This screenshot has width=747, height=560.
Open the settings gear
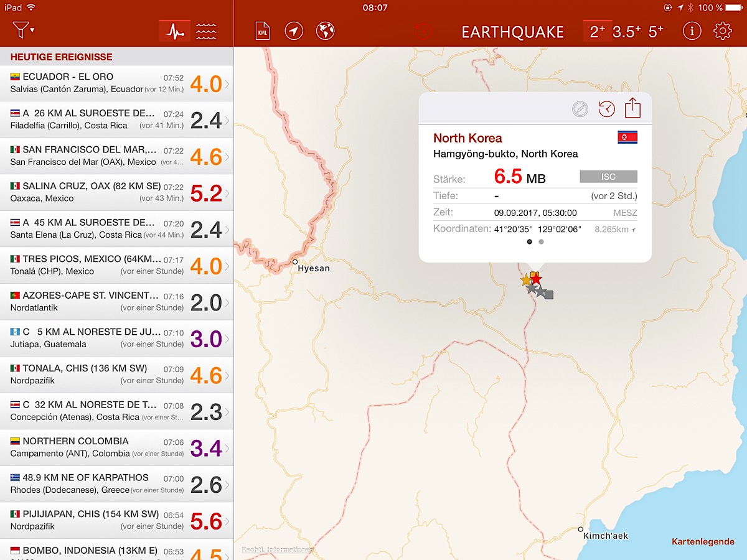(x=723, y=31)
